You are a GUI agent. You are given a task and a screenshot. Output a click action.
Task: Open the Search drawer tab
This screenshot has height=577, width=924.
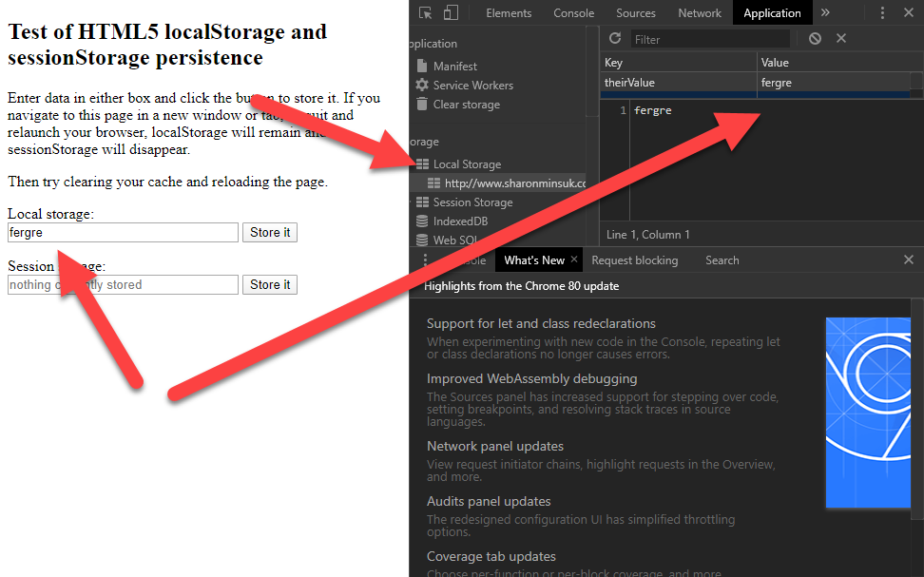point(722,260)
